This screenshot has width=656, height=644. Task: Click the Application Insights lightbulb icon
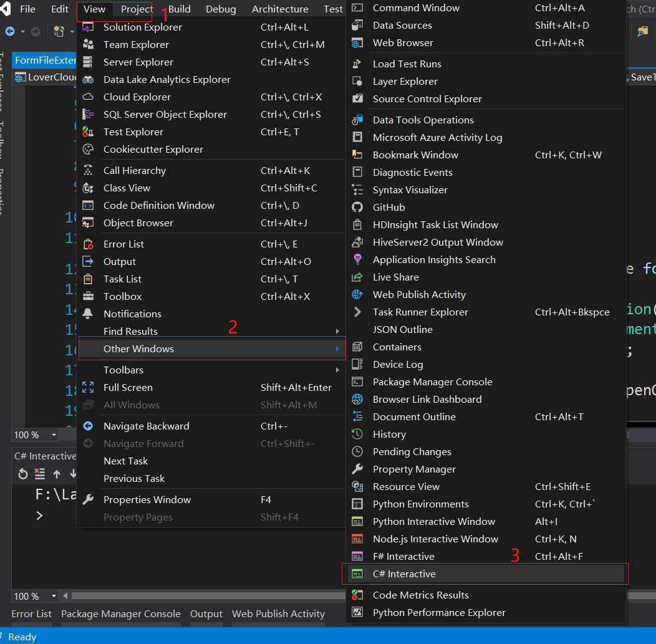point(357,260)
